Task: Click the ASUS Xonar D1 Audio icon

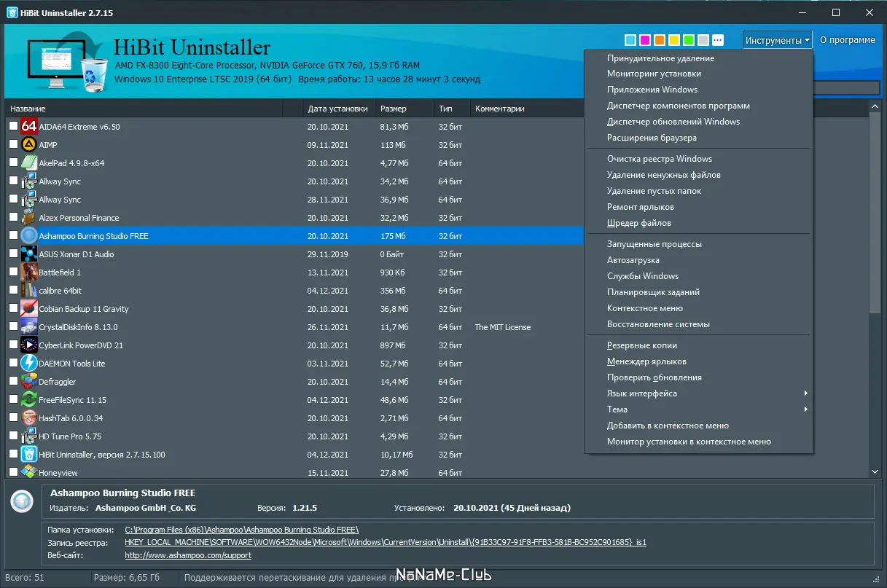Action: [29, 254]
